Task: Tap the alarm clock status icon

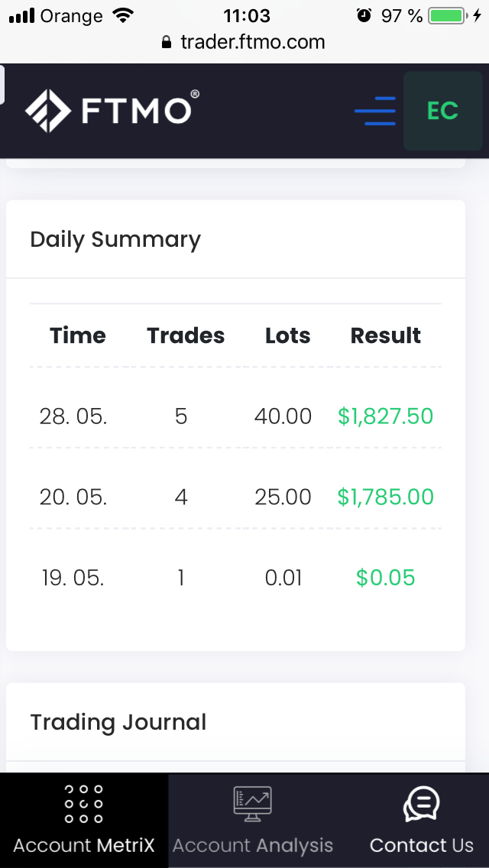Action: pyautogui.click(x=364, y=15)
